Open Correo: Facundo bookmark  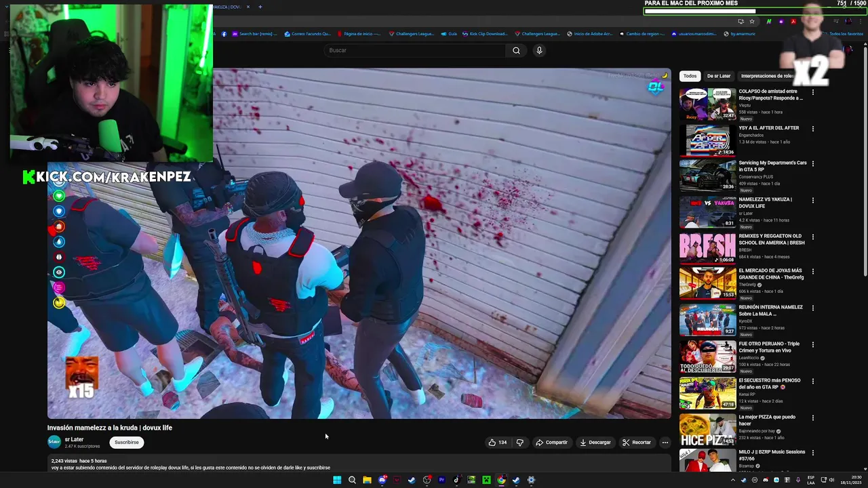[307, 34]
